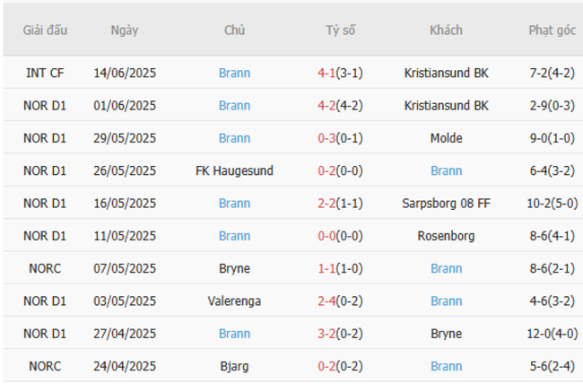Click the 0-0 score against Rosenborg
583x392 pixels.
[327, 236]
